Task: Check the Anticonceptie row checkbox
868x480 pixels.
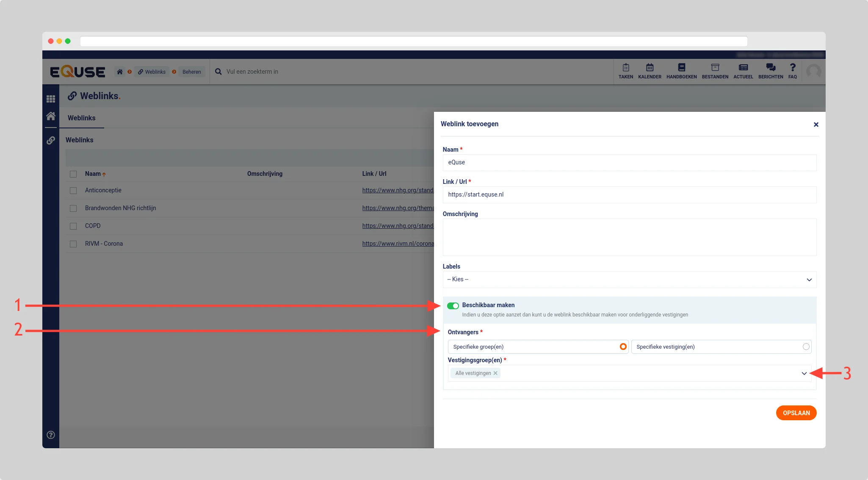Action: tap(73, 191)
